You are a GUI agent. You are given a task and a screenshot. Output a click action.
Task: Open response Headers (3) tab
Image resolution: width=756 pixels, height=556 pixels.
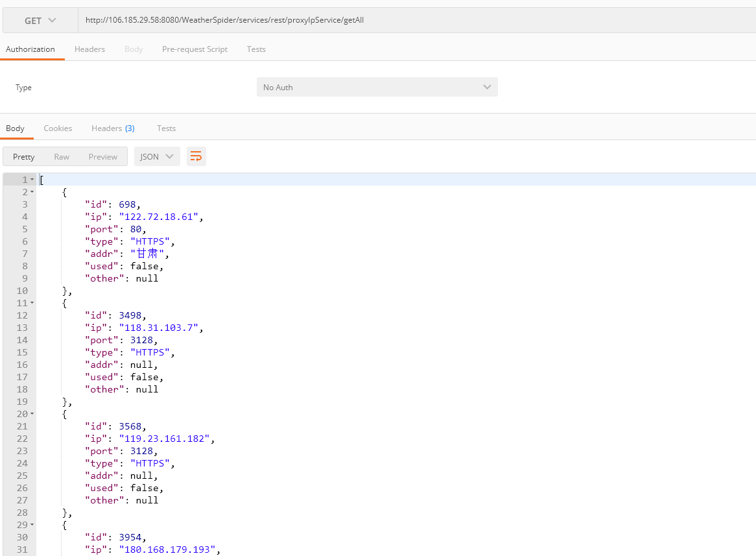[x=113, y=128]
